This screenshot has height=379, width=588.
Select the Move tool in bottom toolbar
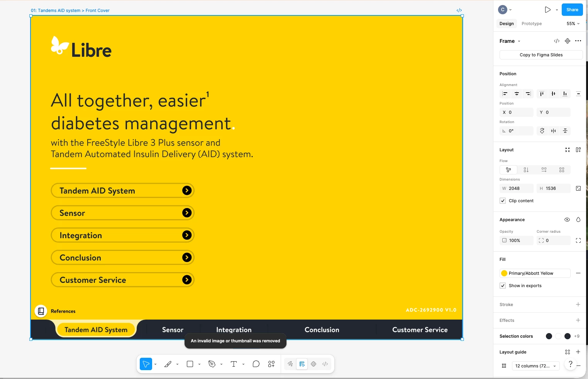pos(146,364)
